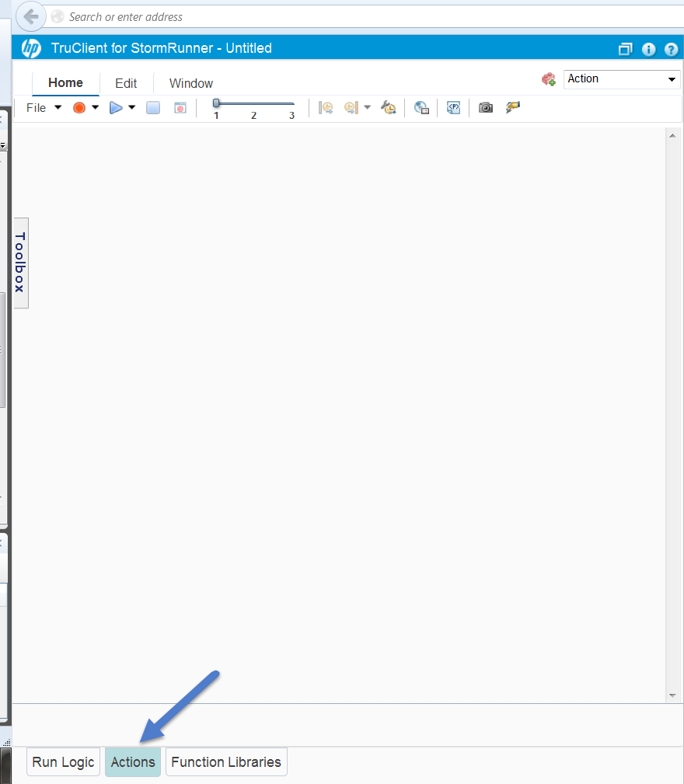Open the Action dropdown list
The width and height of the screenshot is (684, 784).
[x=622, y=79]
